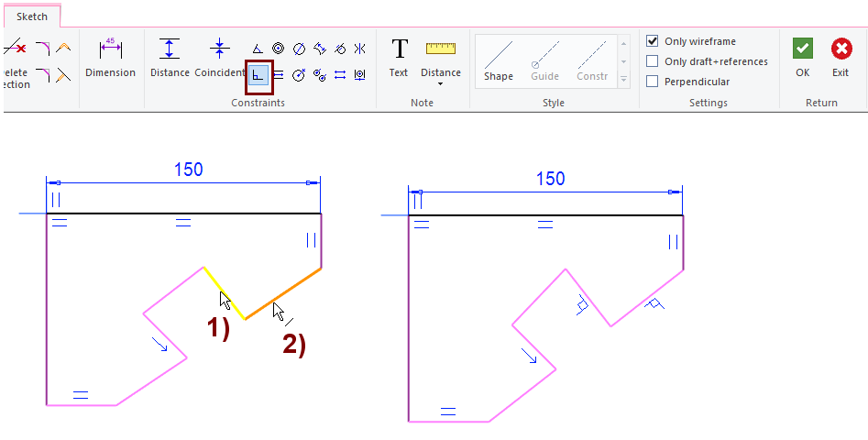
Task: Insert a Text note
Action: coord(399,58)
